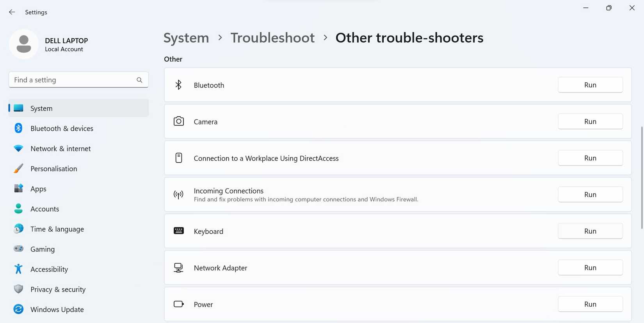Image resolution: width=644 pixels, height=323 pixels.
Task: Open Personalisation settings
Action: [54, 169]
